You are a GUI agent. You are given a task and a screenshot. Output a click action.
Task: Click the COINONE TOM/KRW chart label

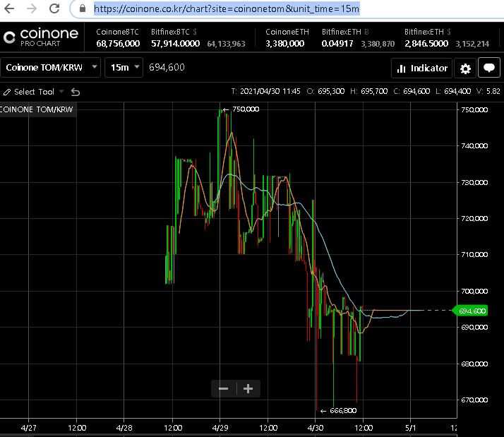(36, 109)
